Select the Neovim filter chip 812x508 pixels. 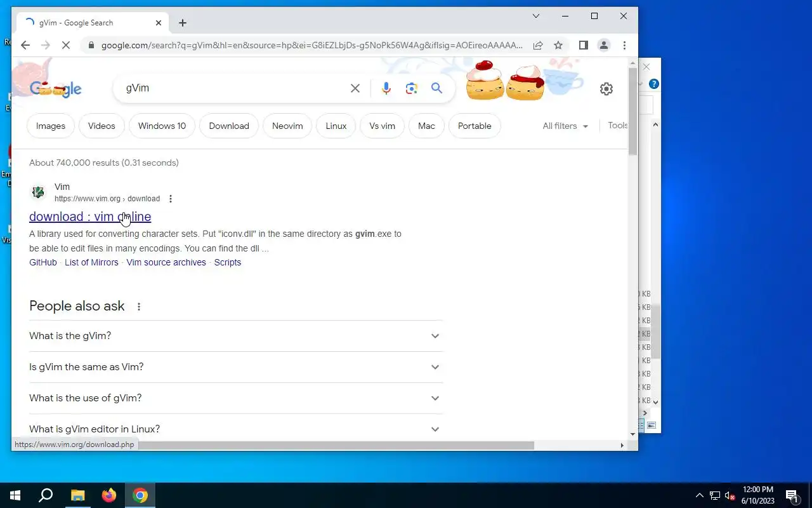[287, 126]
